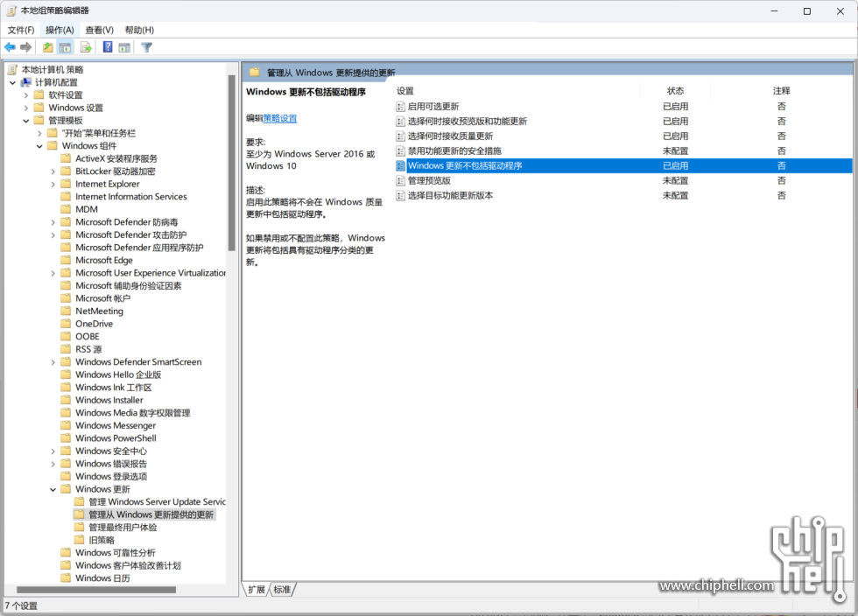Select 选择目标功能更新版本 policy row
This screenshot has height=616, width=858.
point(622,195)
